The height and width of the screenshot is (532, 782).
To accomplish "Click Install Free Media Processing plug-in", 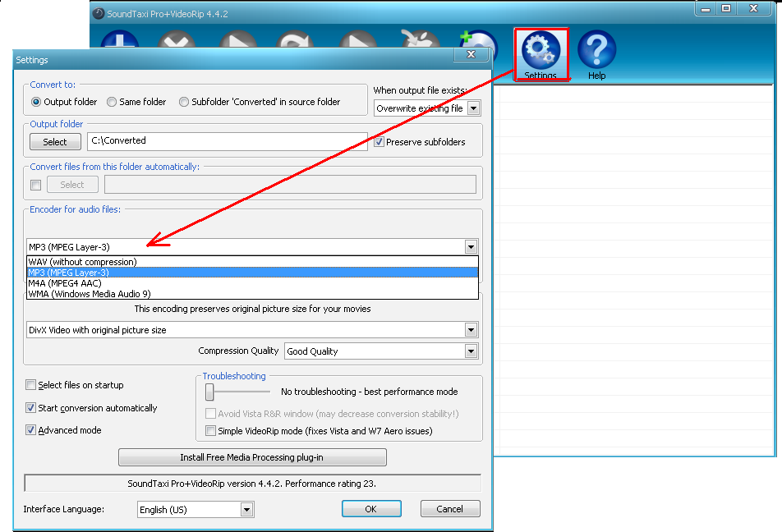I will pyautogui.click(x=252, y=457).
